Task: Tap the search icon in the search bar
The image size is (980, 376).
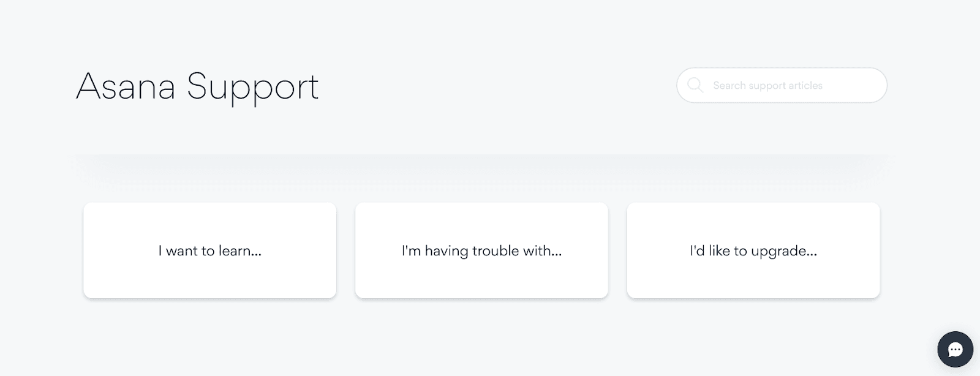Action: point(695,85)
